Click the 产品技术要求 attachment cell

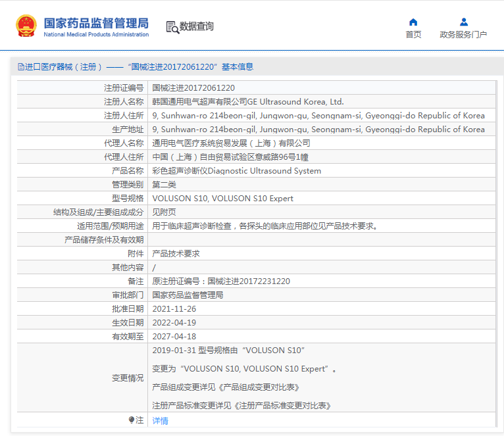(x=176, y=253)
